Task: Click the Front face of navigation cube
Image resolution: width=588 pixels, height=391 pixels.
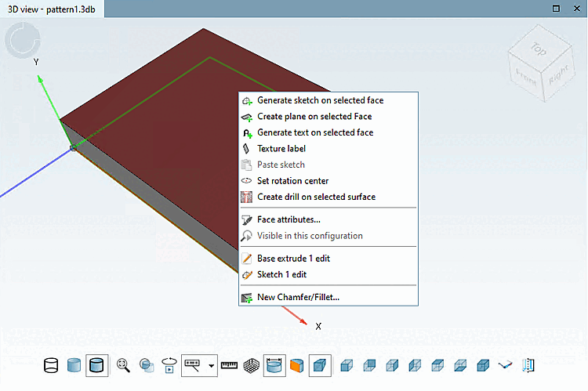Action: point(526,77)
